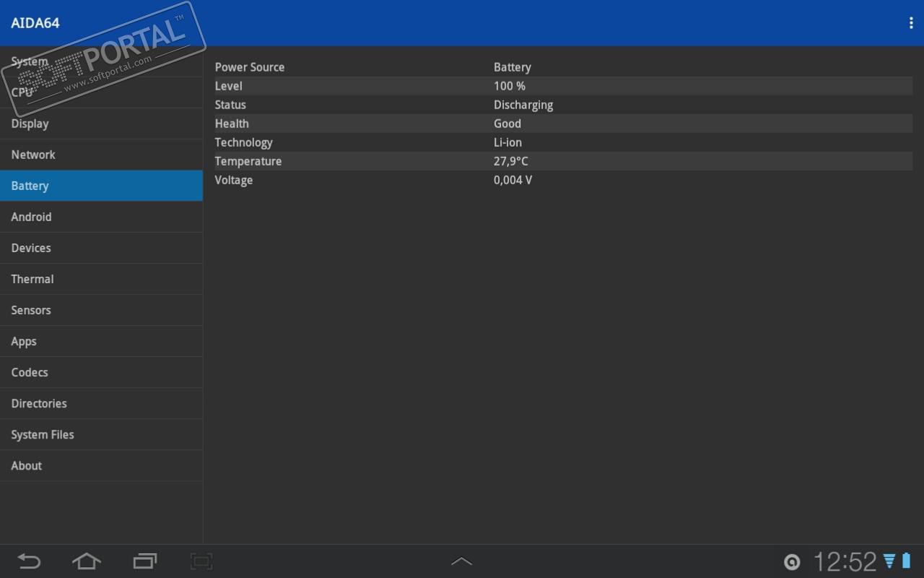Open the Apps section
The image size is (924, 578).
pyautogui.click(x=101, y=341)
